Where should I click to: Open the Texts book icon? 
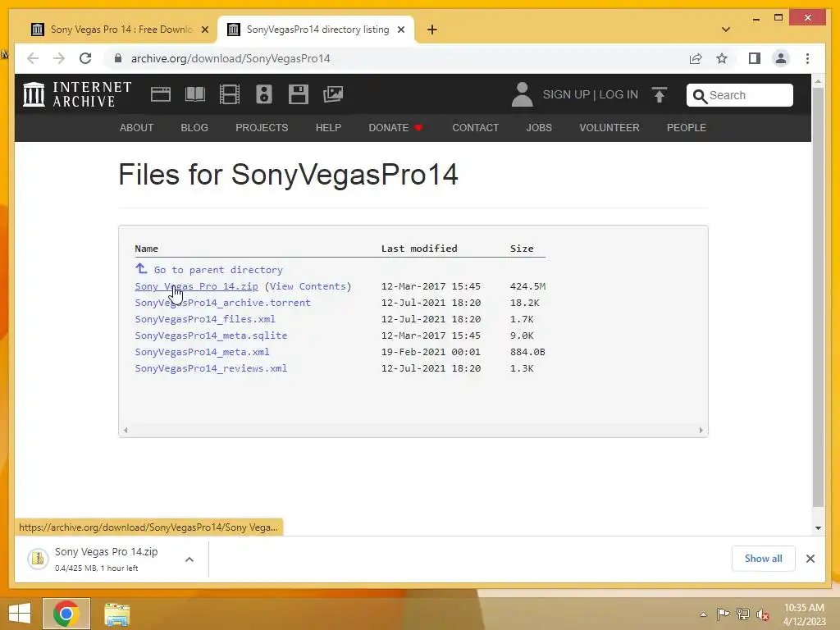(195, 94)
